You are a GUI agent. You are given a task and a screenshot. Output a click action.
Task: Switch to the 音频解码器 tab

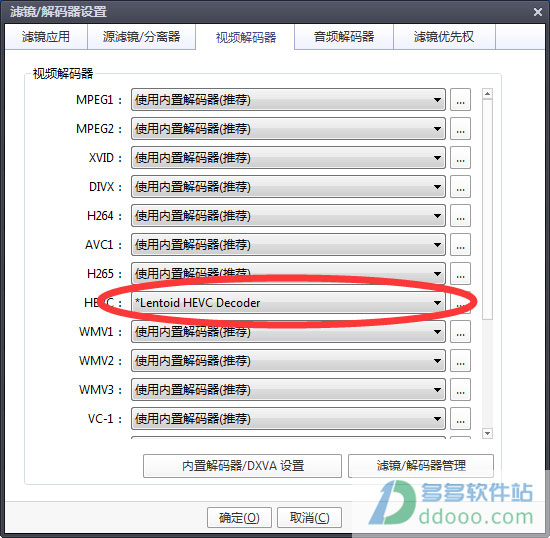[344, 37]
